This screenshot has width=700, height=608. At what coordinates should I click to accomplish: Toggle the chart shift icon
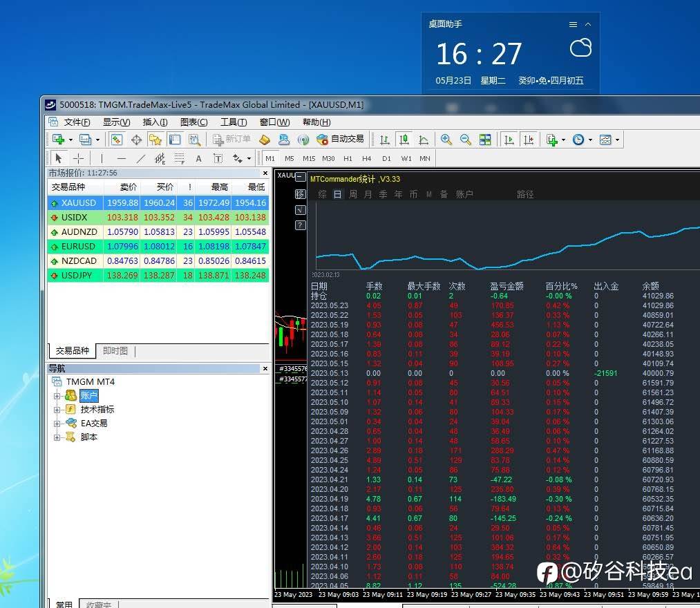[x=529, y=140]
